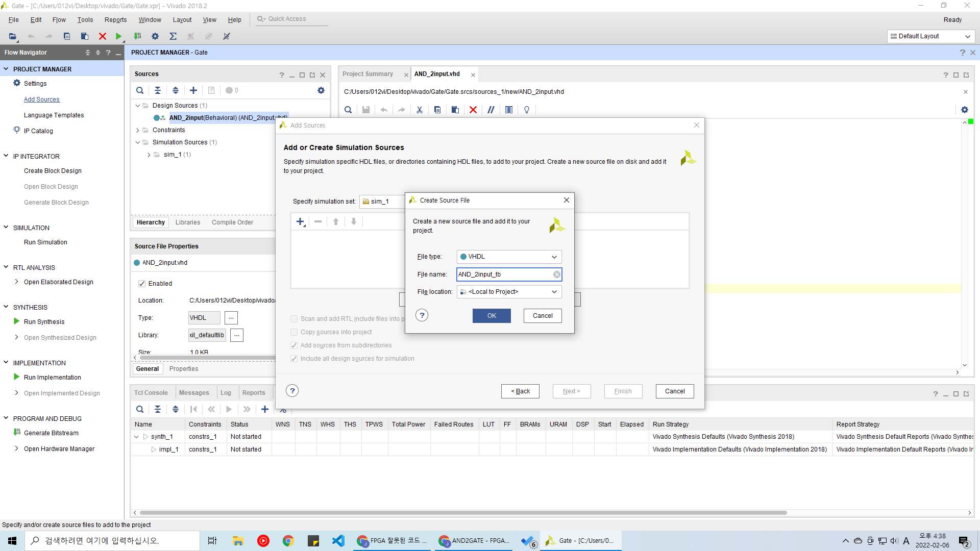The image size is (980, 551).
Task: Collapse the Design Sources tree node
Action: pos(138,106)
